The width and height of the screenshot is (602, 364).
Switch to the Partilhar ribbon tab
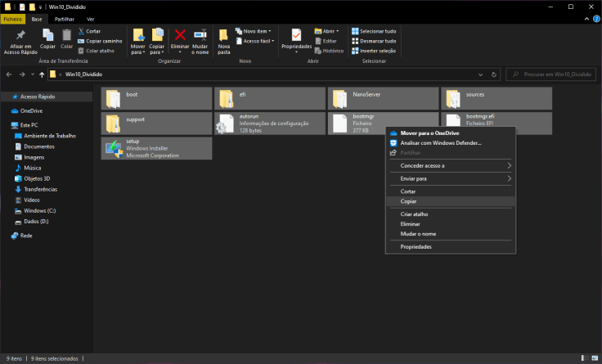click(64, 18)
